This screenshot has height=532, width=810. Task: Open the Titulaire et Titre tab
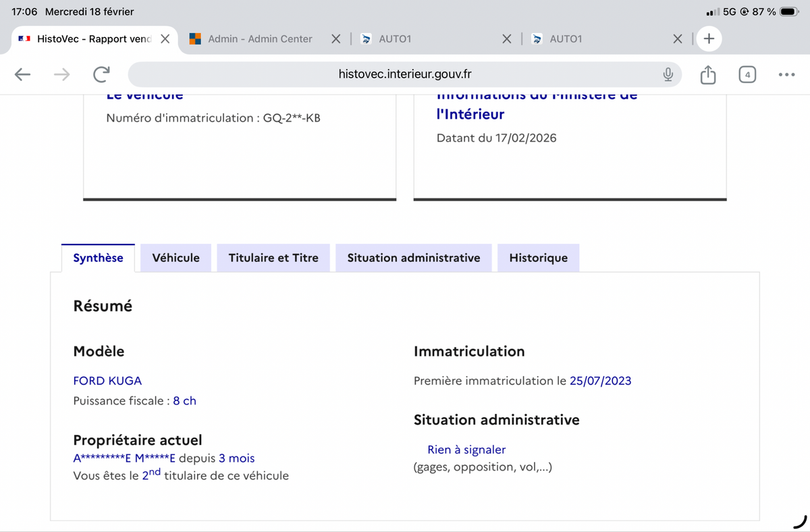pos(273,258)
